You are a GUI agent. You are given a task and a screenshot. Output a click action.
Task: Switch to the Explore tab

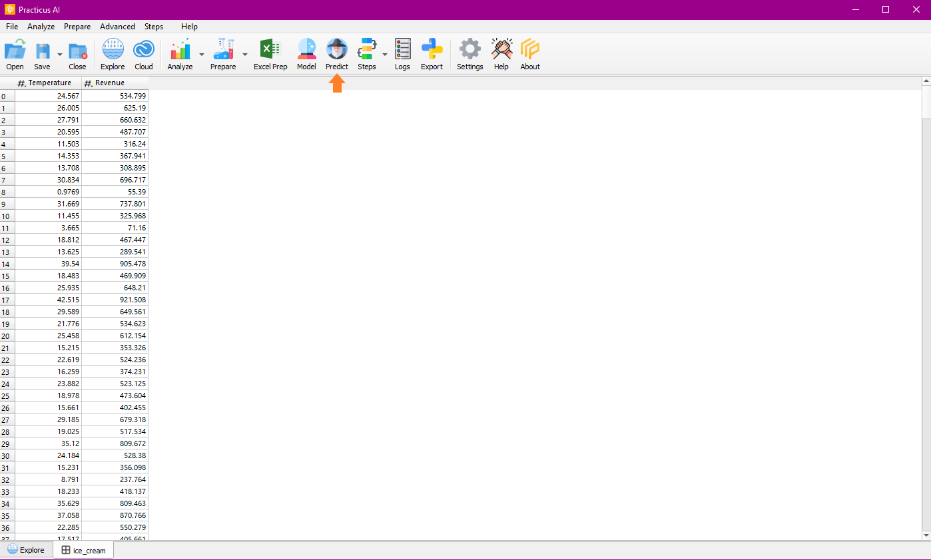pos(27,550)
